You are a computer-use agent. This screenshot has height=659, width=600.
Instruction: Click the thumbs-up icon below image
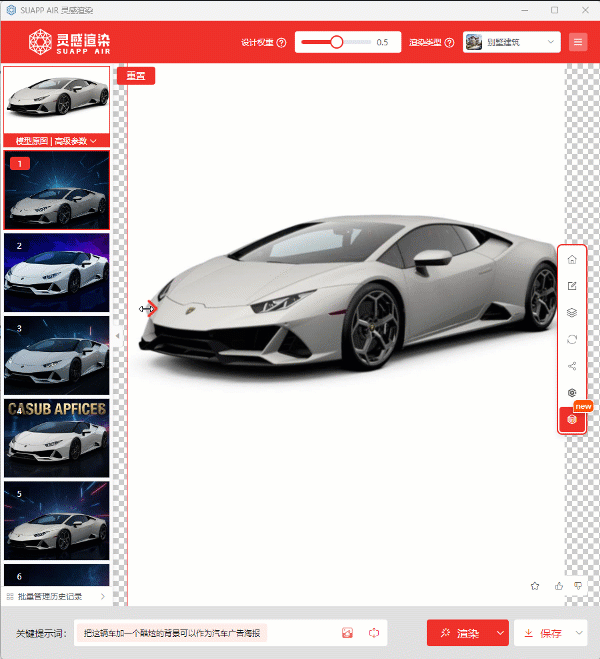(x=558, y=585)
